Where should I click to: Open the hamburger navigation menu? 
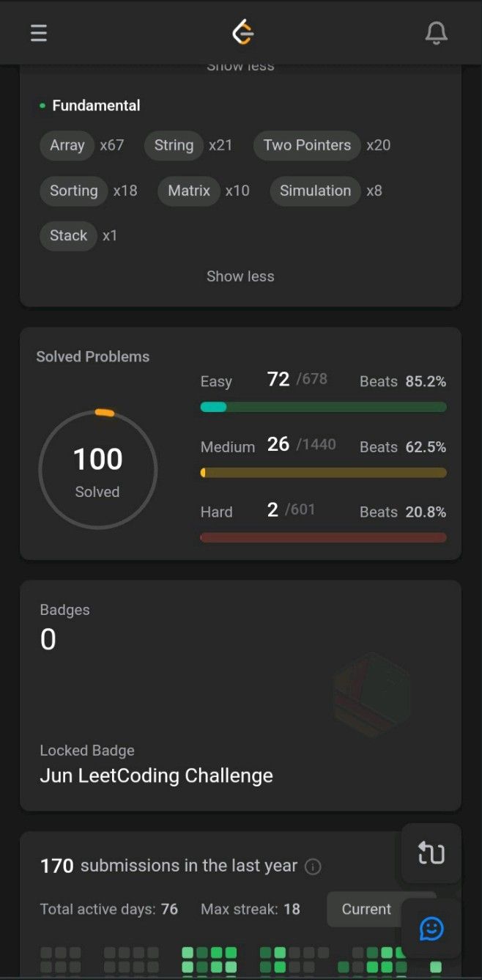[x=39, y=33]
